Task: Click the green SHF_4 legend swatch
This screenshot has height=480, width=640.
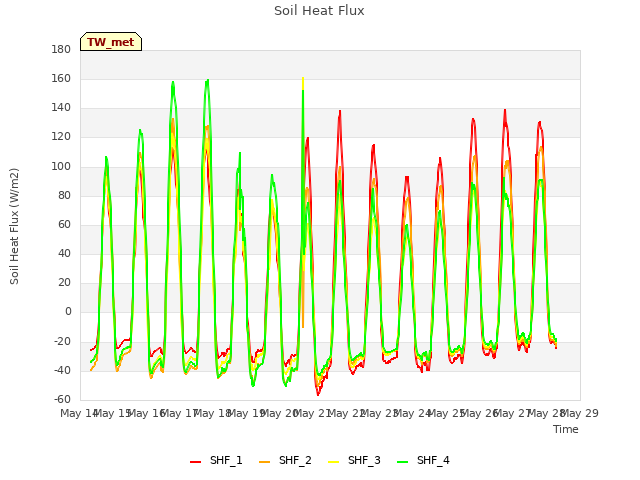Action: click(x=402, y=462)
